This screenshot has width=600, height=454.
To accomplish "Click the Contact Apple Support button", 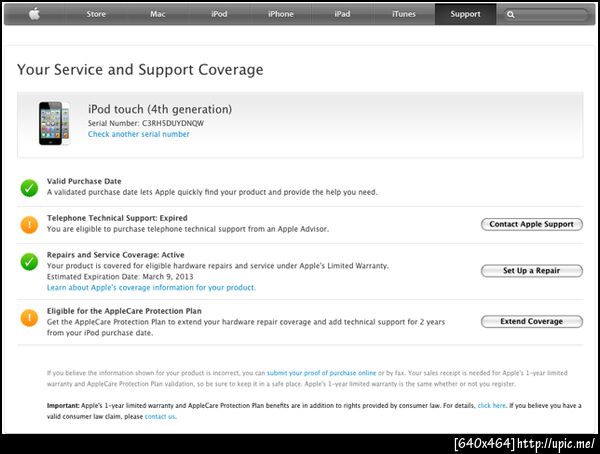I will (532, 224).
